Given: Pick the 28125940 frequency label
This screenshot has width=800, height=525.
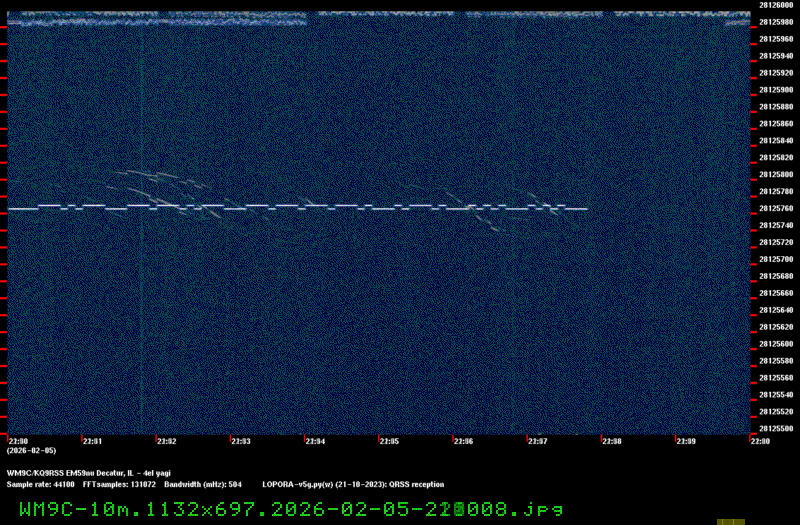Looking at the screenshot, I should point(776,56).
